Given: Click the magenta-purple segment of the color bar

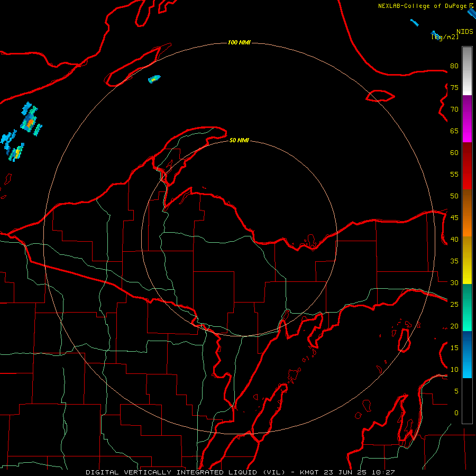Looking at the screenshot, I should (467, 118).
